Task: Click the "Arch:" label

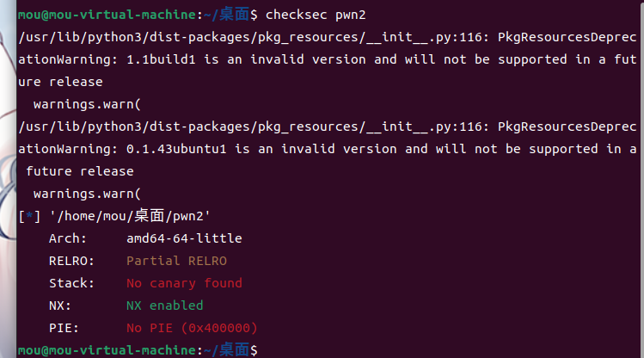Action: [x=68, y=238]
